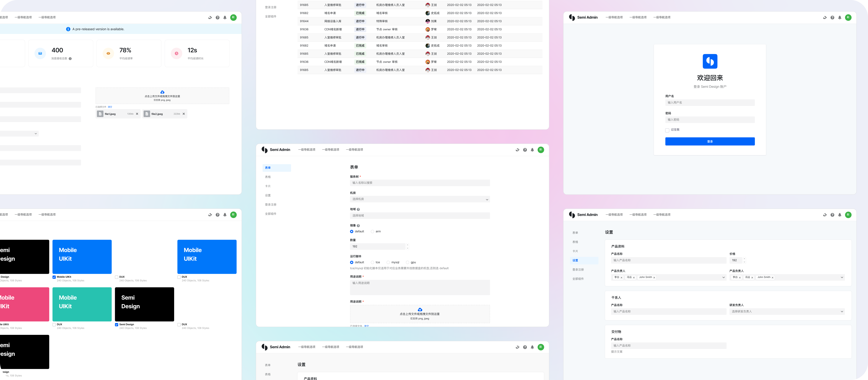Click the 数量 192 stepper arrows
The image size is (868, 380).
coord(408,247)
